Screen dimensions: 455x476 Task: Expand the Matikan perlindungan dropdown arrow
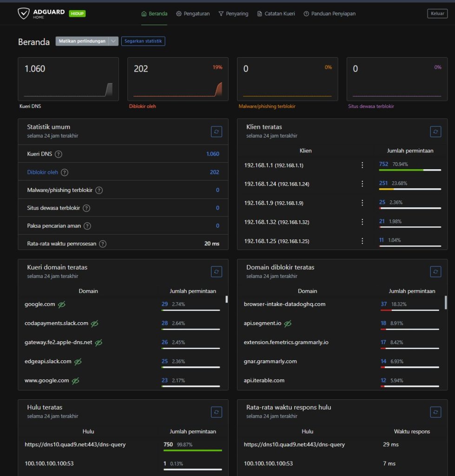(x=113, y=41)
